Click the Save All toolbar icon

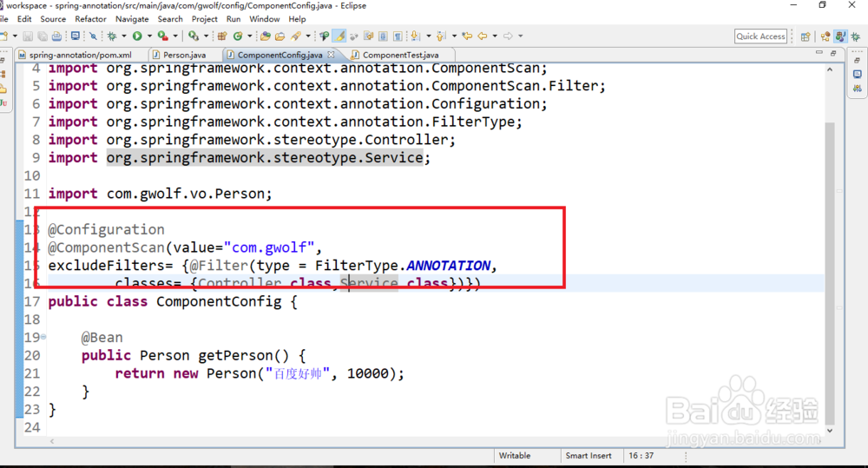click(x=42, y=36)
